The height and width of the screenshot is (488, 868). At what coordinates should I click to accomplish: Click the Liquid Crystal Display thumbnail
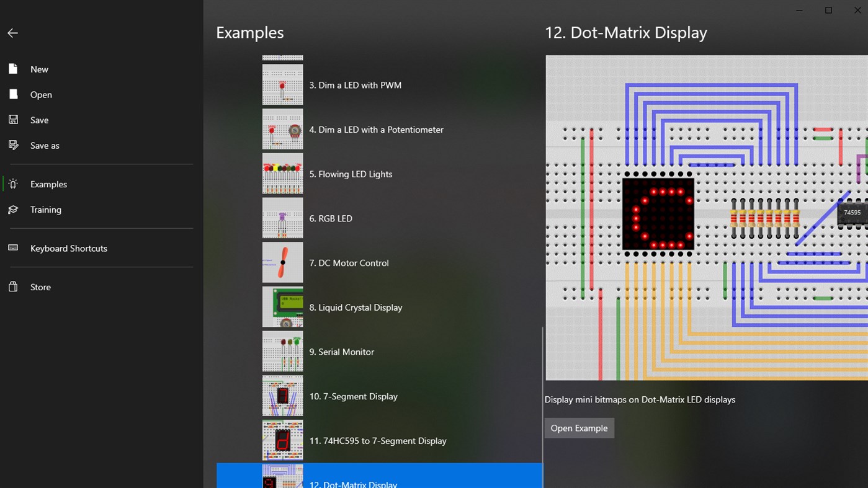coord(282,306)
